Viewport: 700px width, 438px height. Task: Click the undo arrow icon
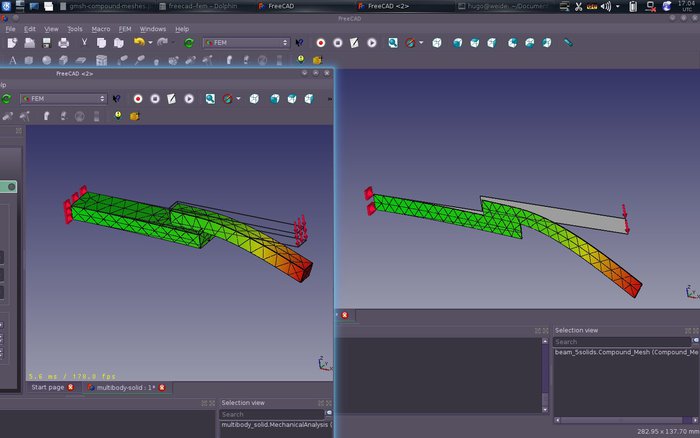[x=139, y=43]
